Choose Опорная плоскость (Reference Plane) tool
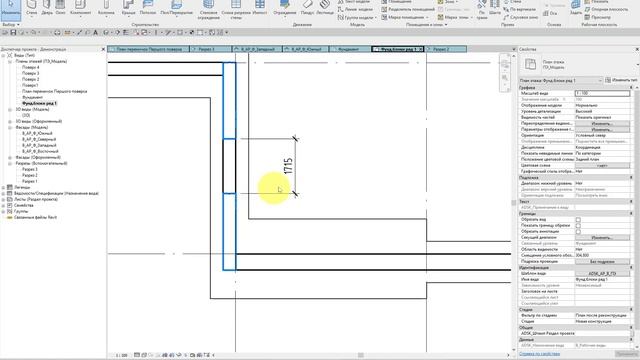This screenshot has width=640, height=360. tap(607, 9)
